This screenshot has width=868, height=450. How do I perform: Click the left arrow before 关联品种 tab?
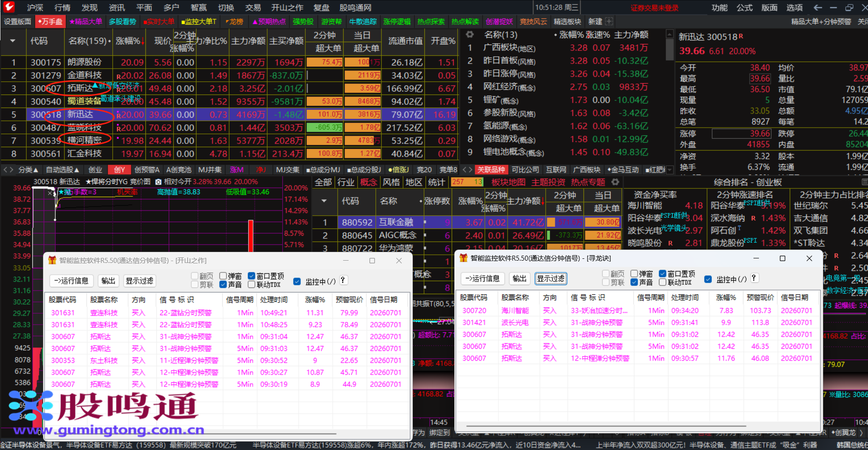click(464, 170)
